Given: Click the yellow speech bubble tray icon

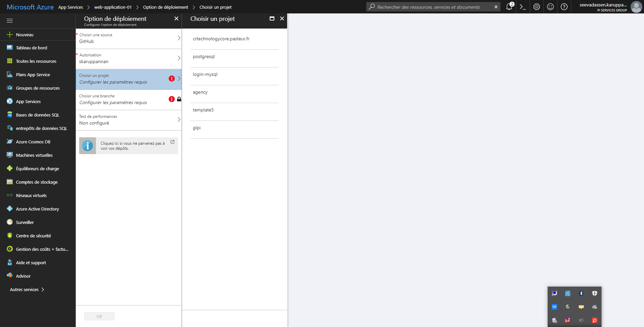Looking at the screenshot, I should point(581,307).
